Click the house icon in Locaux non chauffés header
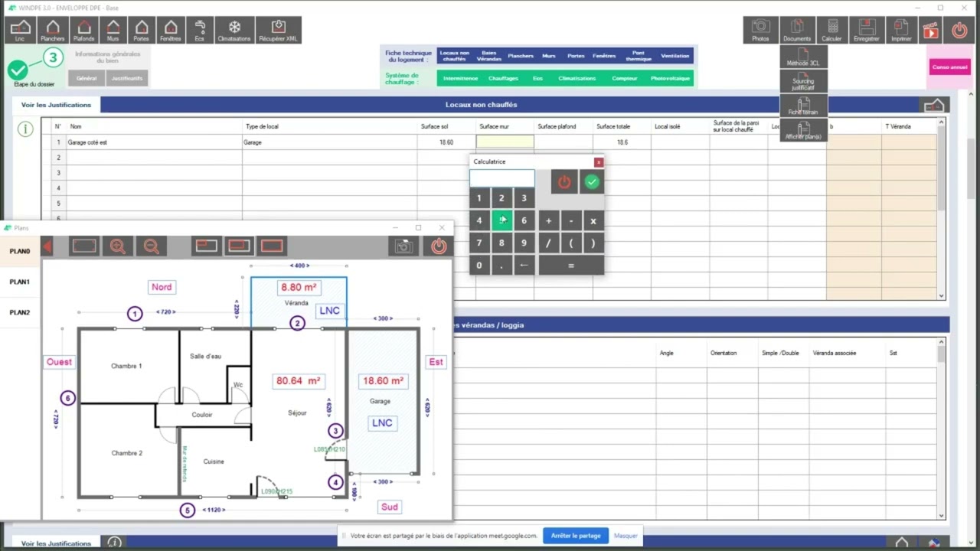Screen dimensions: 980x551 (x=933, y=106)
